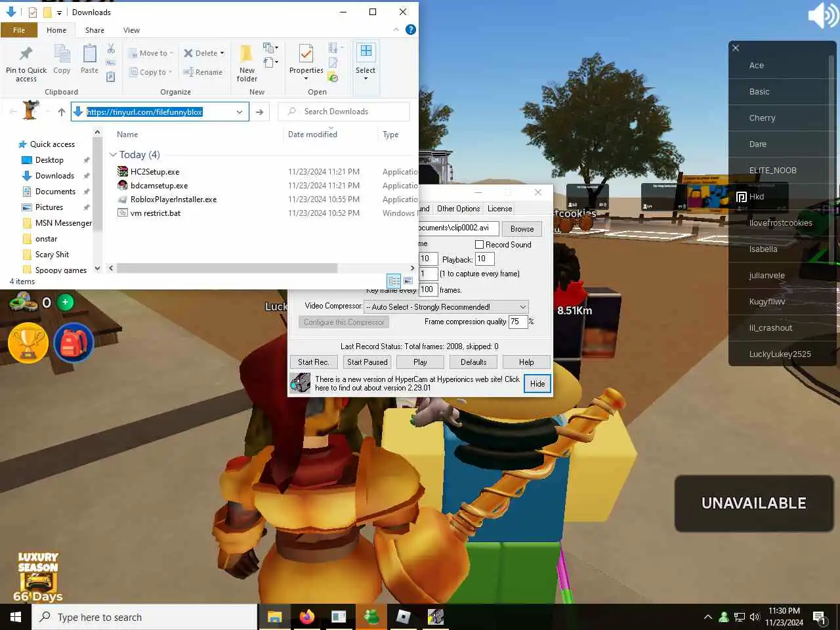Collapse the Today (4) group
The width and height of the screenshot is (840, 630).
[113, 155]
